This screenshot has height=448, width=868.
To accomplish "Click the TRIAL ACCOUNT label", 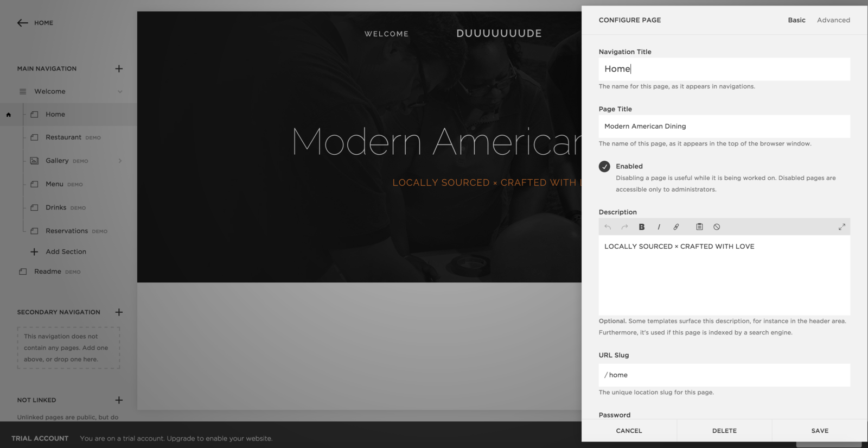I will click(40, 438).
